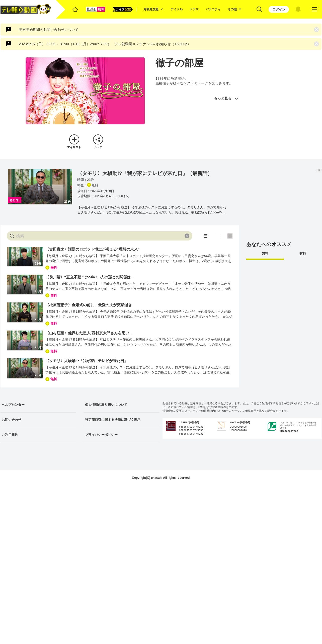Expand the 月額見放題 dropdown
The width and height of the screenshot is (322, 644).
[x=153, y=9]
